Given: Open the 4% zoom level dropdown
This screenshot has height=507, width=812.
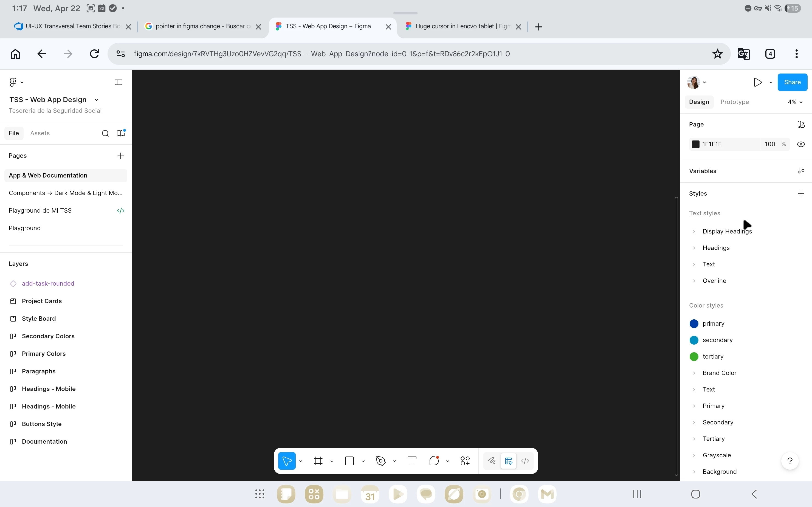Looking at the screenshot, I should (x=795, y=102).
